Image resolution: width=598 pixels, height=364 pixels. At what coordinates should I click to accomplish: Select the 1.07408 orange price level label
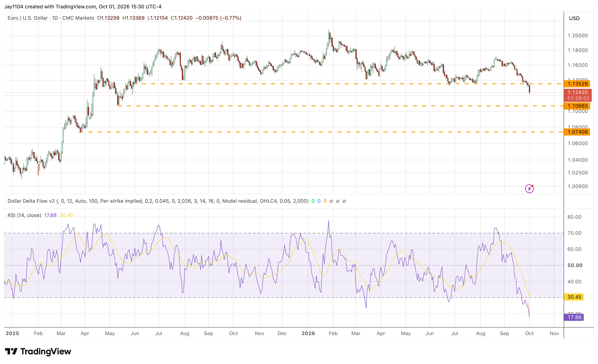(577, 132)
